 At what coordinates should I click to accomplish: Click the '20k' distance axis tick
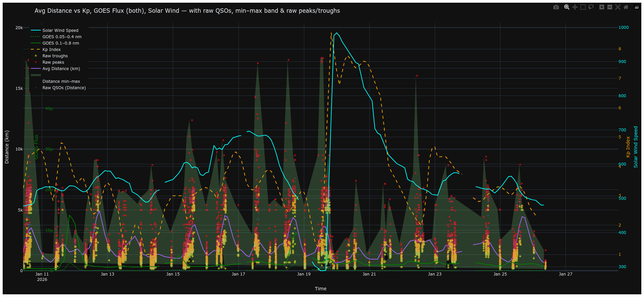click(x=19, y=28)
